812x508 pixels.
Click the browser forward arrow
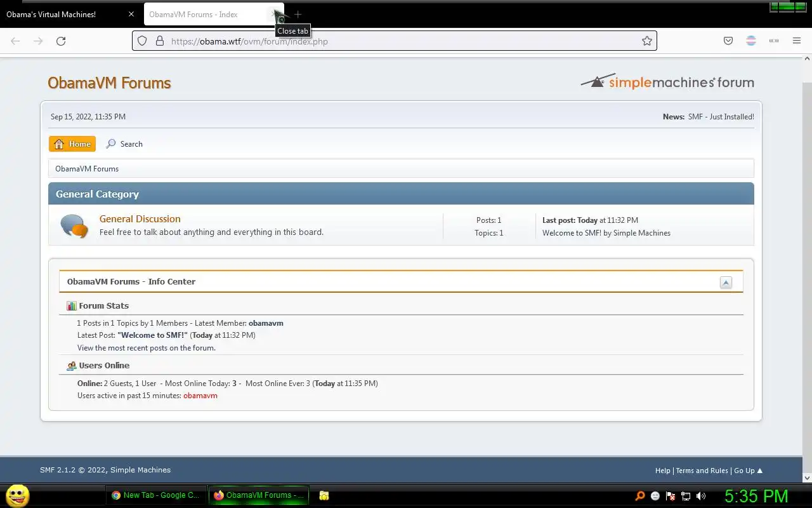pos(38,41)
